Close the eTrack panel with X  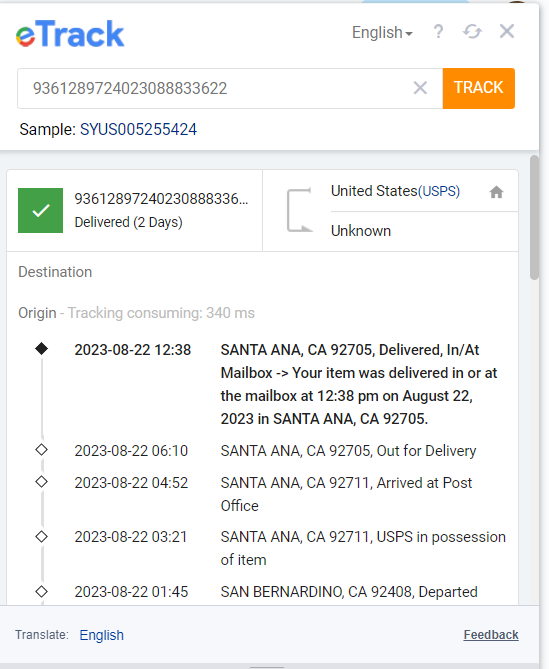point(507,31)
